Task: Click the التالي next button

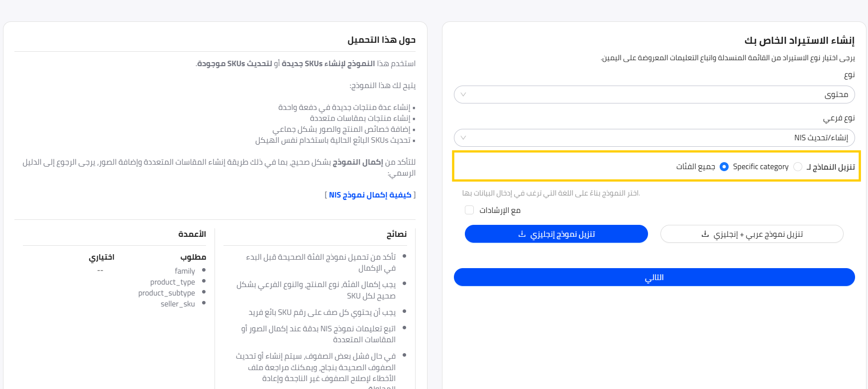Action: 654,277
